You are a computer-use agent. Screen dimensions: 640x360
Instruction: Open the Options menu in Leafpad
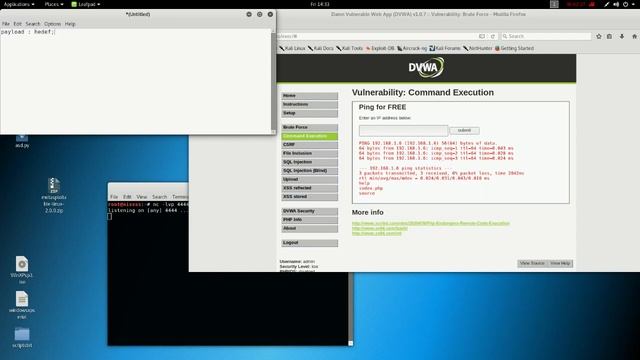tap(52, 24)
